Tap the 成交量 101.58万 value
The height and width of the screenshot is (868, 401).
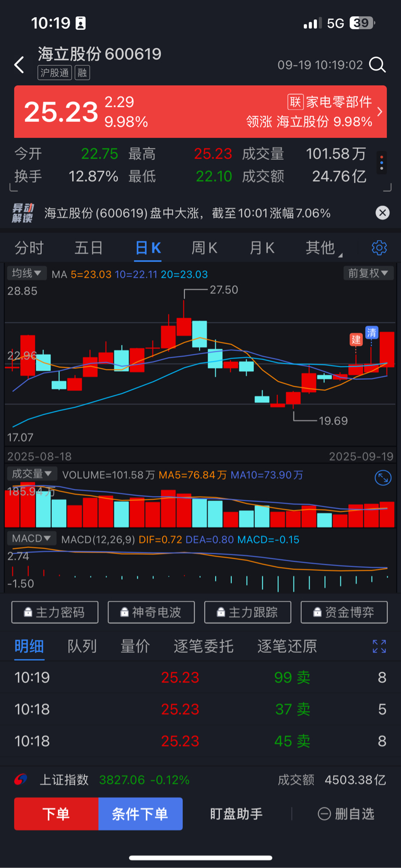click(x=336, y=154)
